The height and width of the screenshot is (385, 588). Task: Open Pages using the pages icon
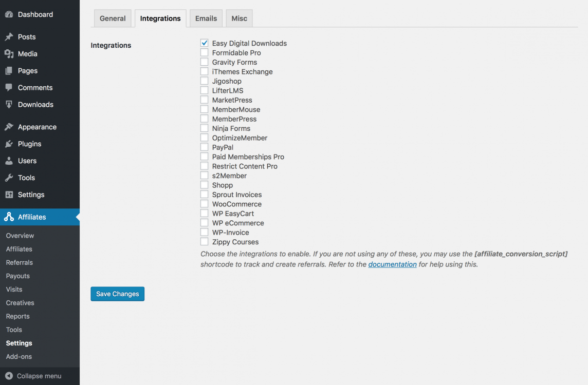[9, 70]
